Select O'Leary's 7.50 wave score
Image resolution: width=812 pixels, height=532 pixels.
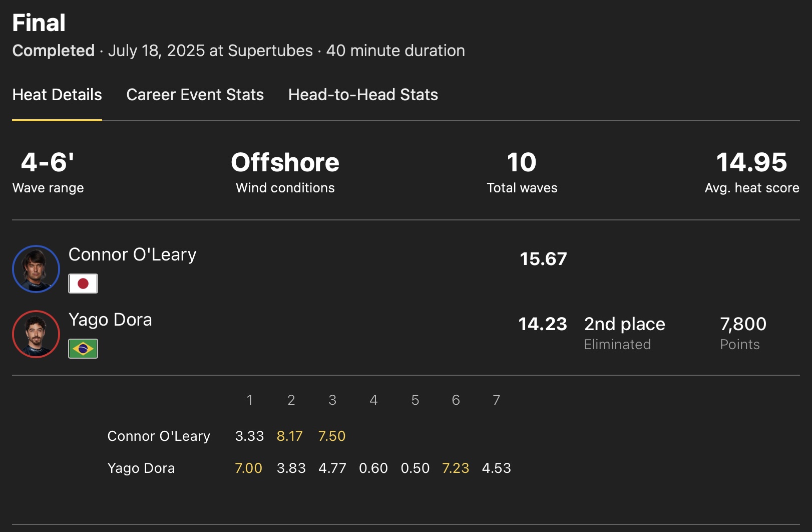tap(332, 436)
